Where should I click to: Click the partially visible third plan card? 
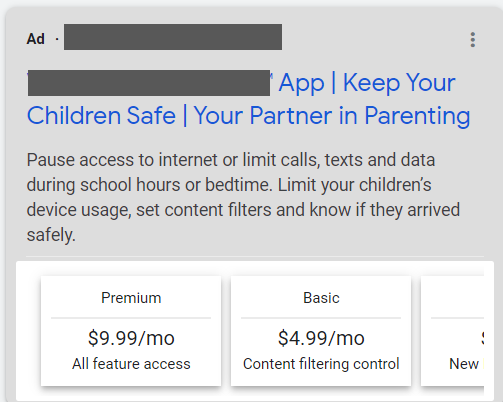tap(452, 331)
